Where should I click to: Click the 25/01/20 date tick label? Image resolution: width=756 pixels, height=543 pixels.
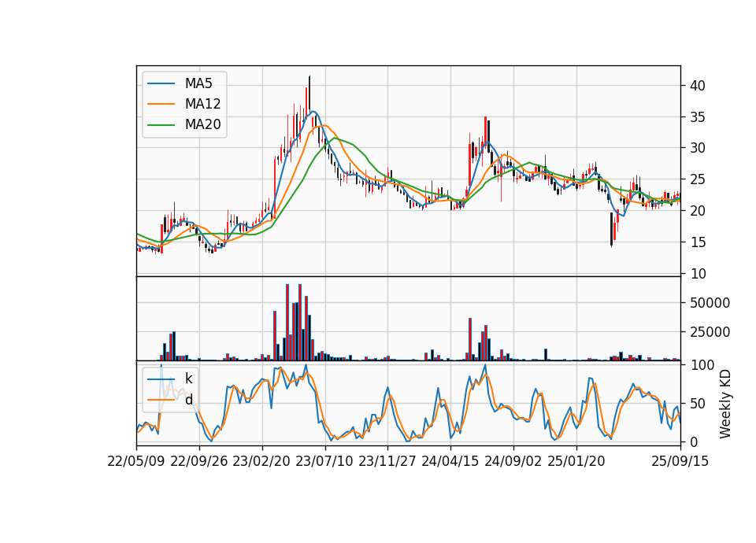[576, 461]
